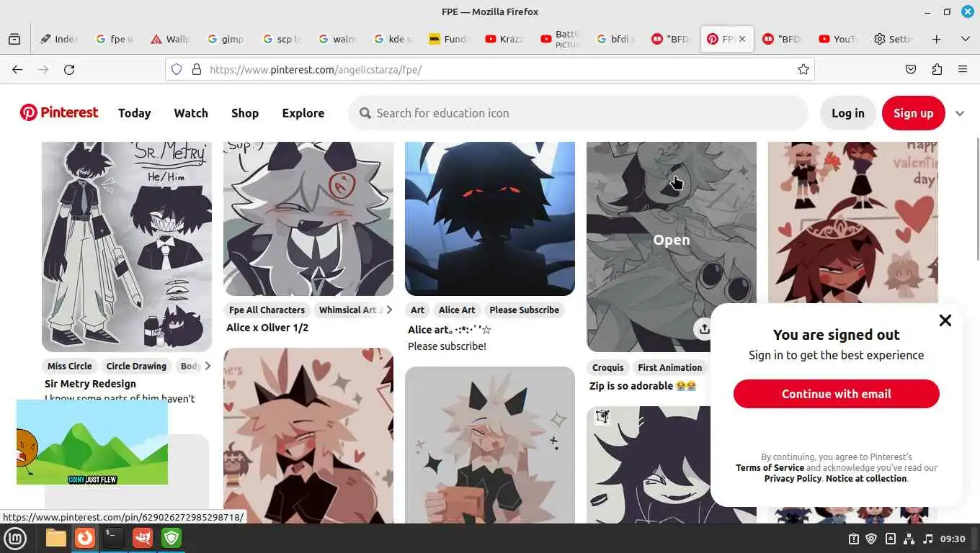Click the Fpe All Characters tag

point(267,310)
